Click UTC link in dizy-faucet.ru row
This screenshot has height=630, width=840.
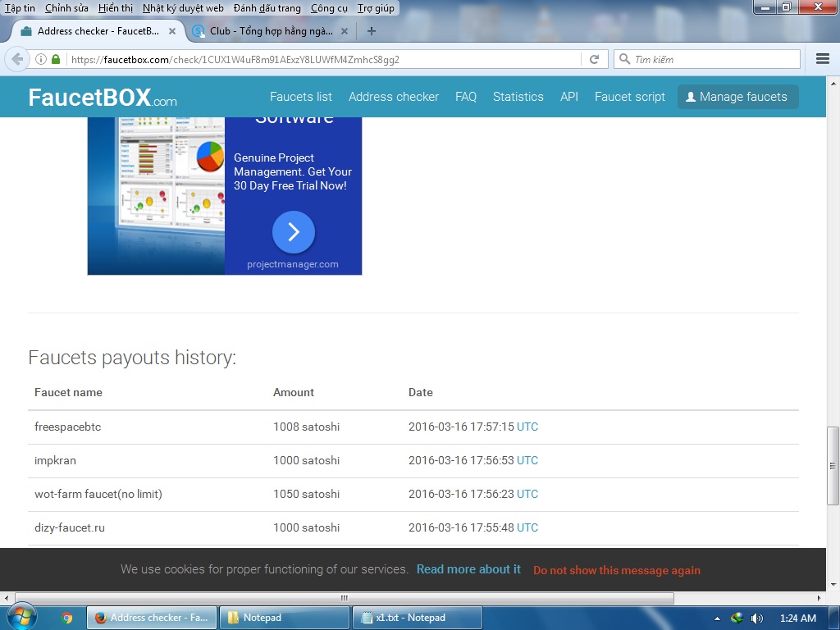[x=527, y=527]
